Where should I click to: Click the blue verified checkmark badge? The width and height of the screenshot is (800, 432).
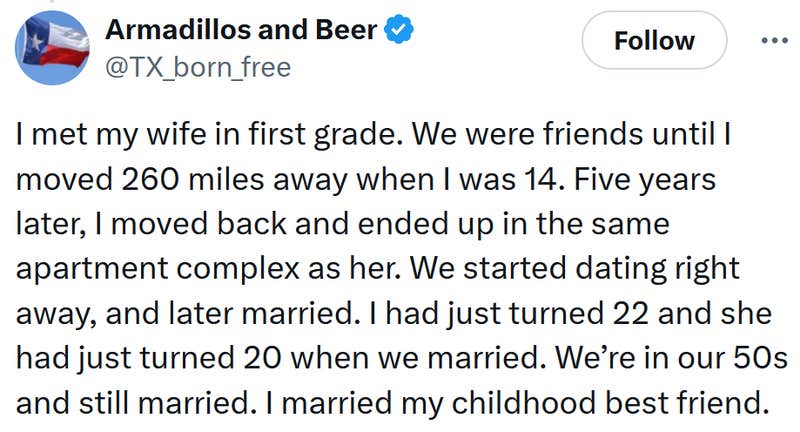coord(399,30)
